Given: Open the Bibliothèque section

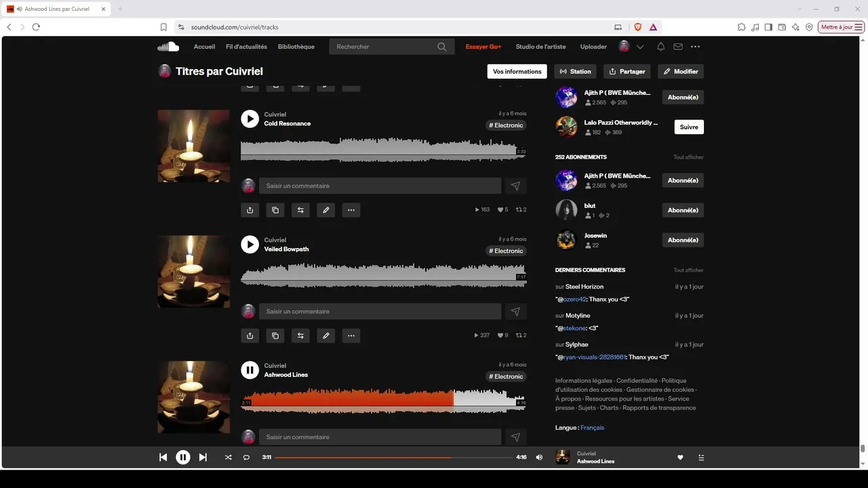Looking at the screenshot, I should [296, 47].
